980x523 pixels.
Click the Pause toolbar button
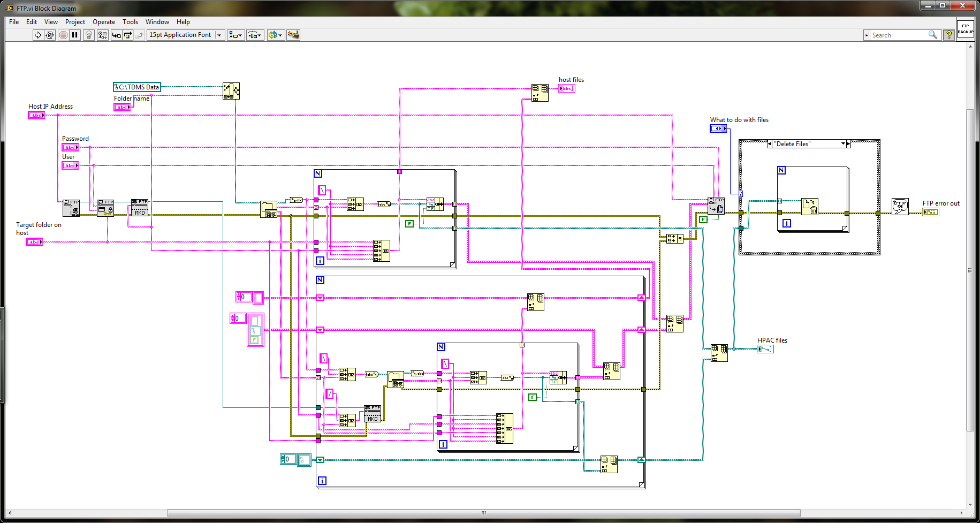pos(75,35)
